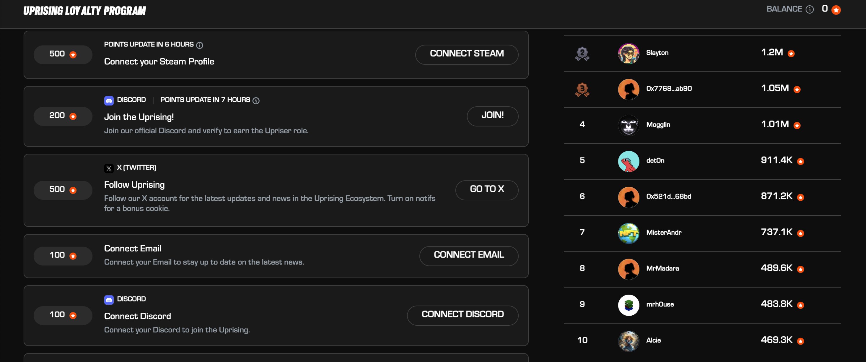Click Discord icon on Connect Discord card
Screen dimensions: 868x362
109,299
